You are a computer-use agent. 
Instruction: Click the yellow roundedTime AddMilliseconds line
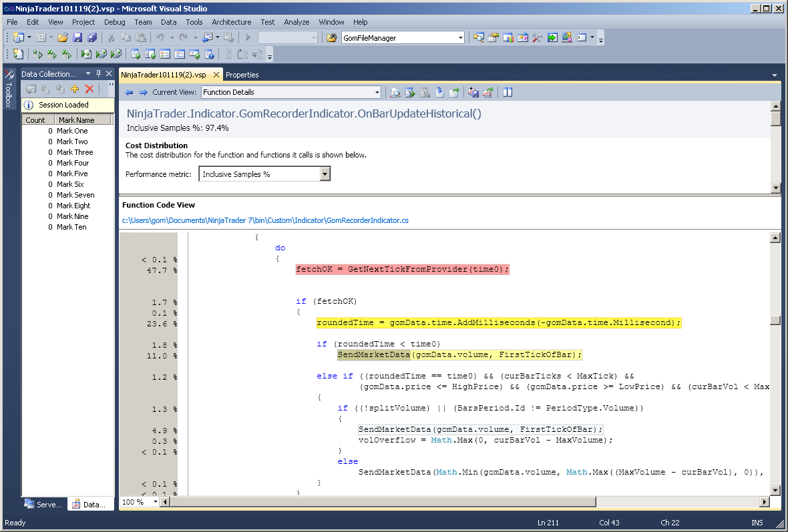[x=499, y=322]
